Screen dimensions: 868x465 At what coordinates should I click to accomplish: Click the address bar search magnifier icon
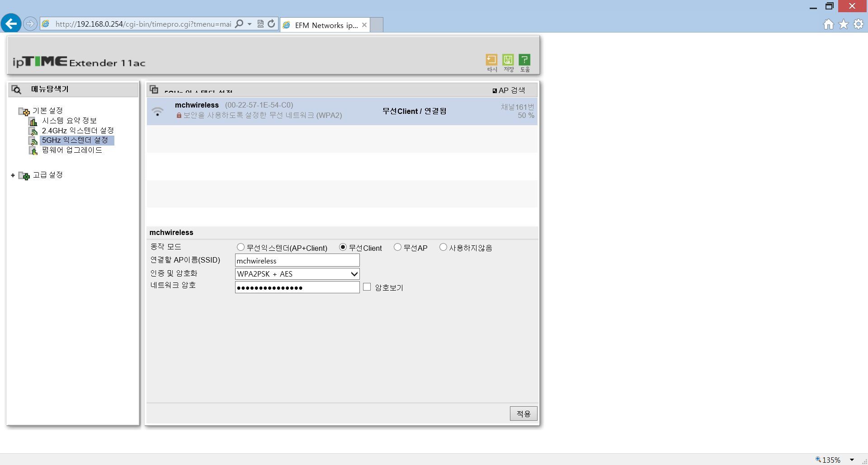point(240,23)
